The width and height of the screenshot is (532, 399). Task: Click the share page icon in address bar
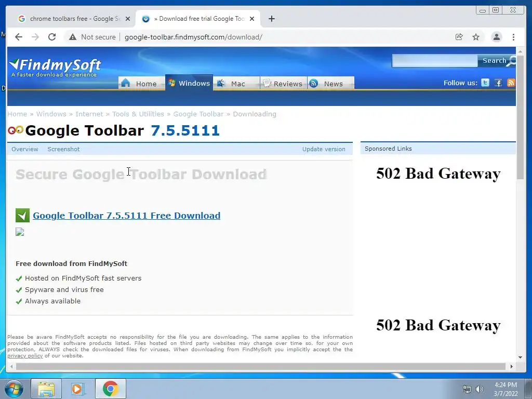459,37
